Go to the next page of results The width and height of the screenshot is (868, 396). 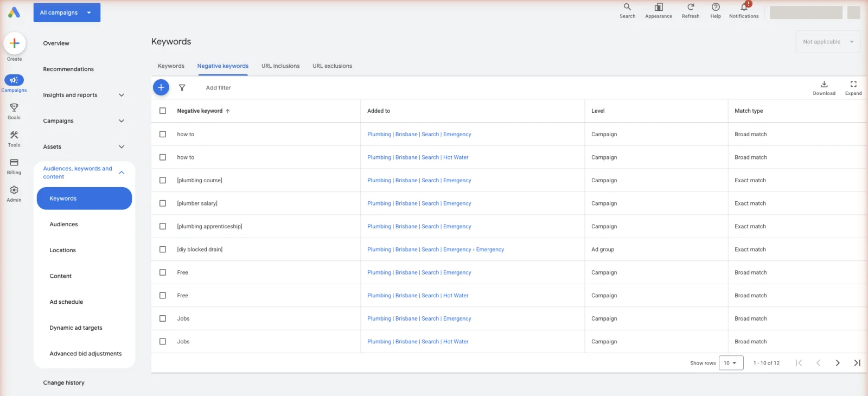tap(838, 363)
